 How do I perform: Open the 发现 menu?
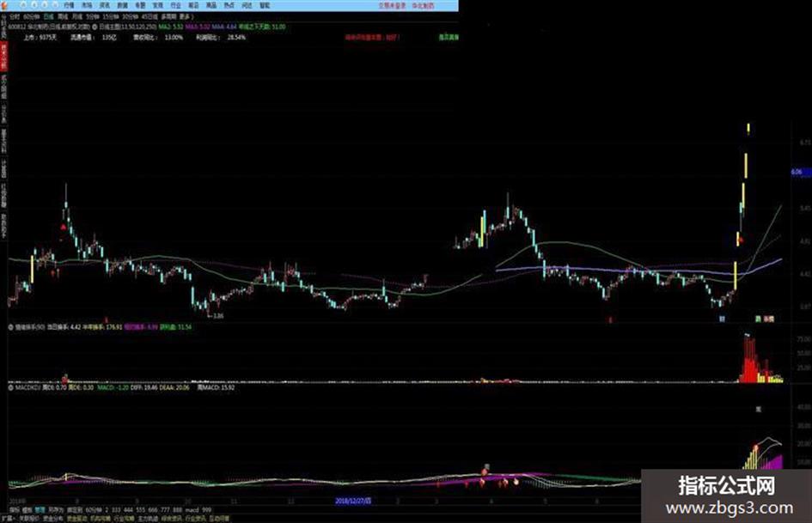(x=158, y=5)
